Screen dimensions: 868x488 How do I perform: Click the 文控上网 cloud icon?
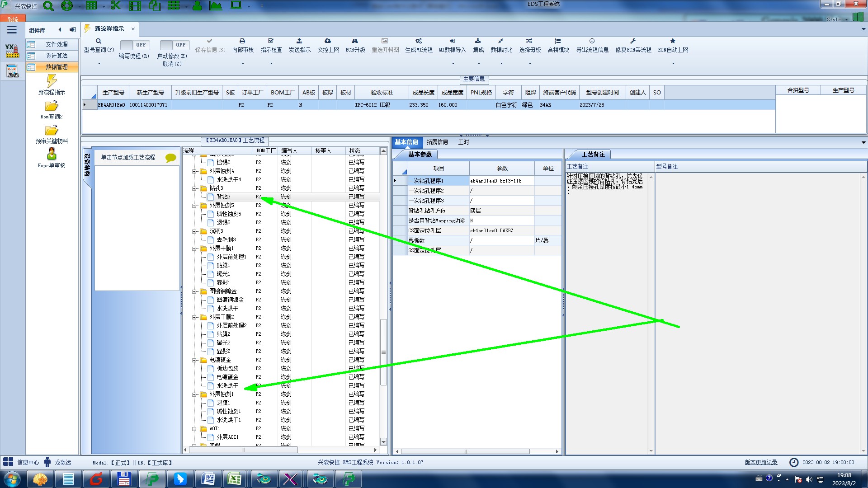pos(328,41)
